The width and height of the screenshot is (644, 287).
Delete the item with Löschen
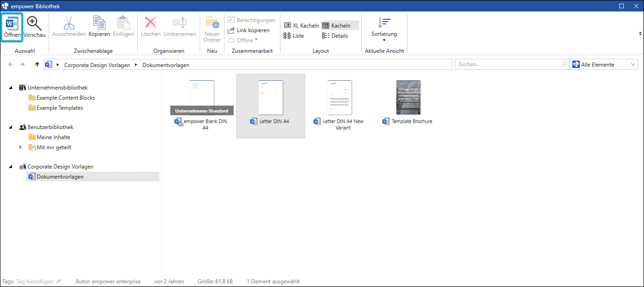tap(151, 27)
